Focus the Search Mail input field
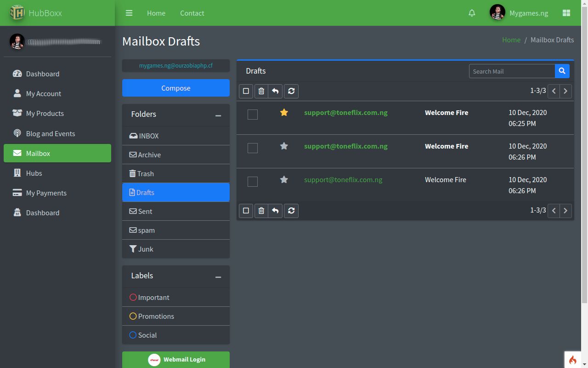 tap(512, 71)
